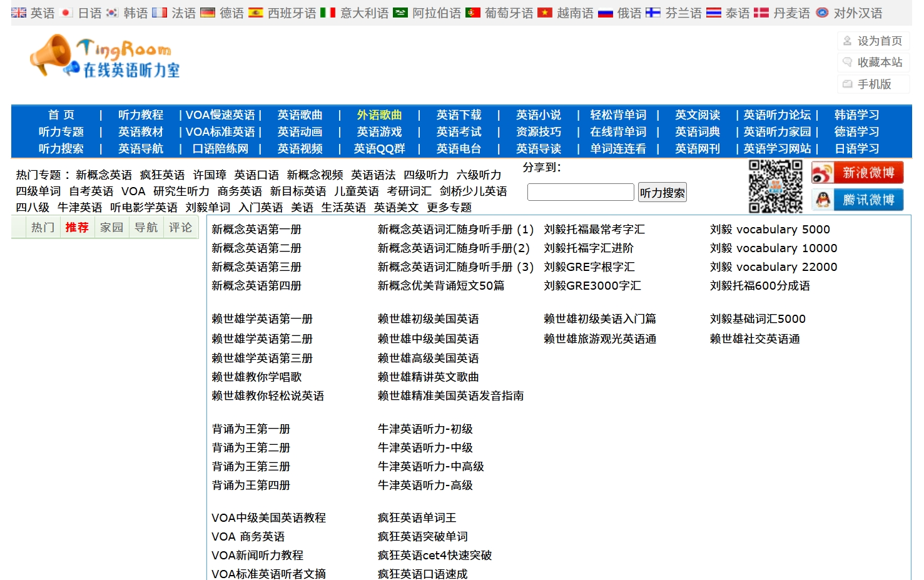Open 外语歌曲 in the blue navigation menu
Viewport: 924px width, 580px height.
click(x=379, y=115)
